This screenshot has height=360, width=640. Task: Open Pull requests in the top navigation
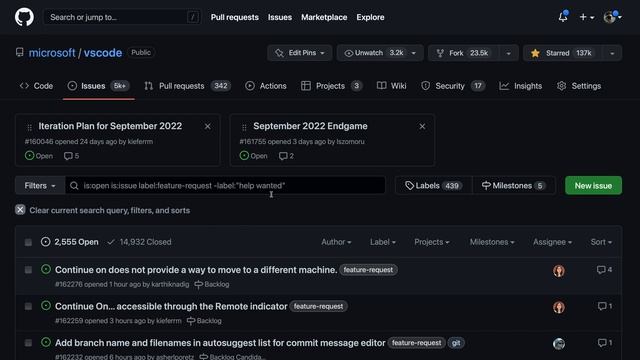pos(234,17)
